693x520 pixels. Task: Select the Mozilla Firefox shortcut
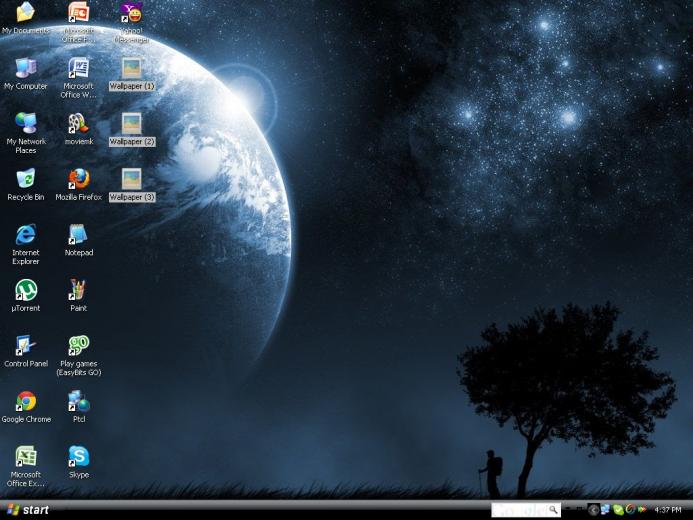tap(79, 185)
